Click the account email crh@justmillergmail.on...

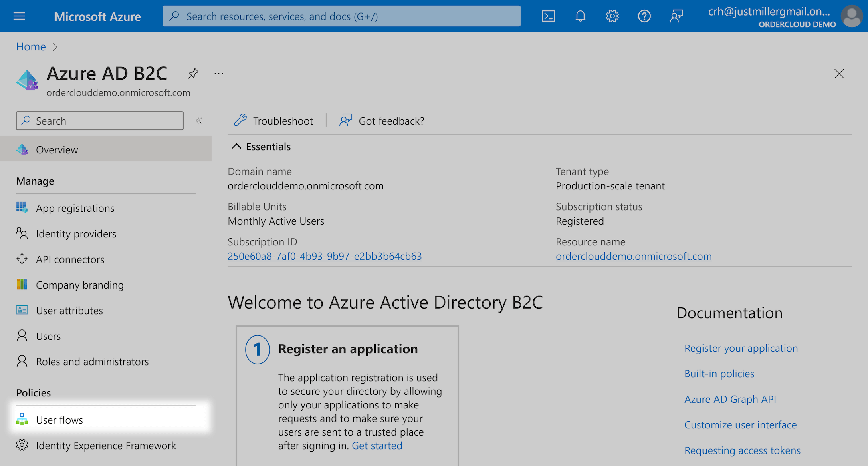(769, 11)
